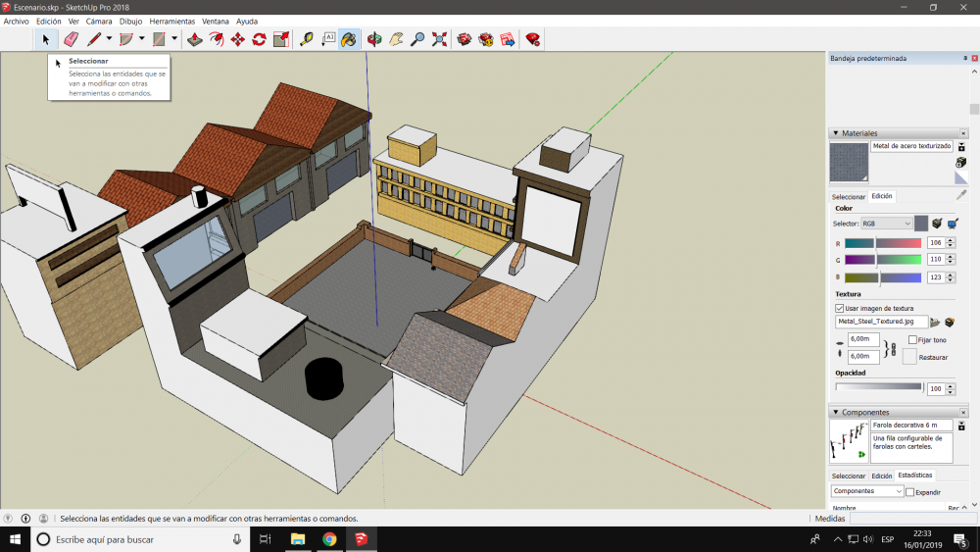Check the Expandir checkbox
980x552 pixels.
coord(910,491)
